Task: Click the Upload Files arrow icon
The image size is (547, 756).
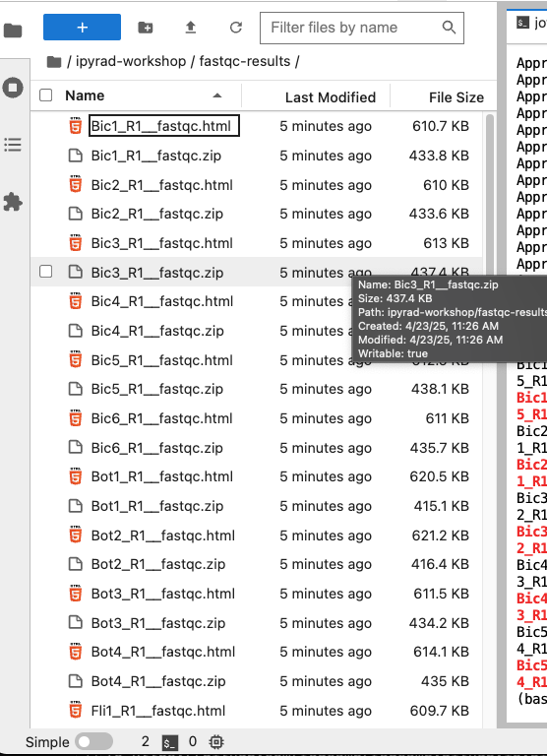Action: click(190, 28)
